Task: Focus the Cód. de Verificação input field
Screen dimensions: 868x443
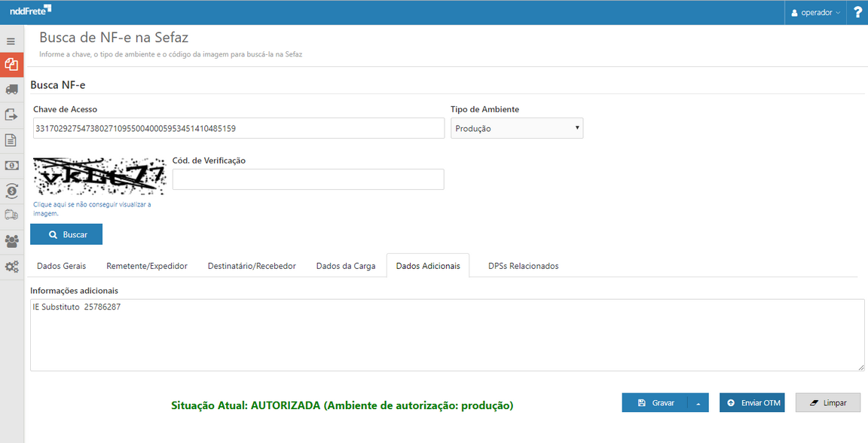Action: pyautogui.click(x=307, y=179)
